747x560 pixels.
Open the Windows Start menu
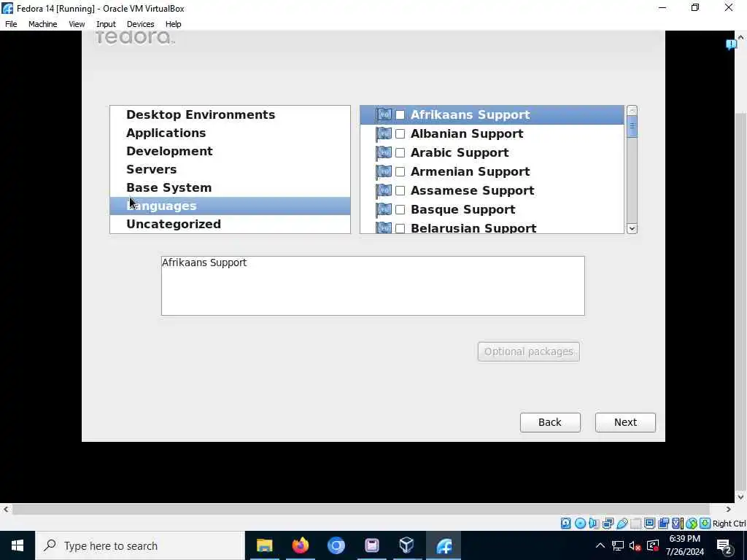pyautogui.click(x=18, y=545)
